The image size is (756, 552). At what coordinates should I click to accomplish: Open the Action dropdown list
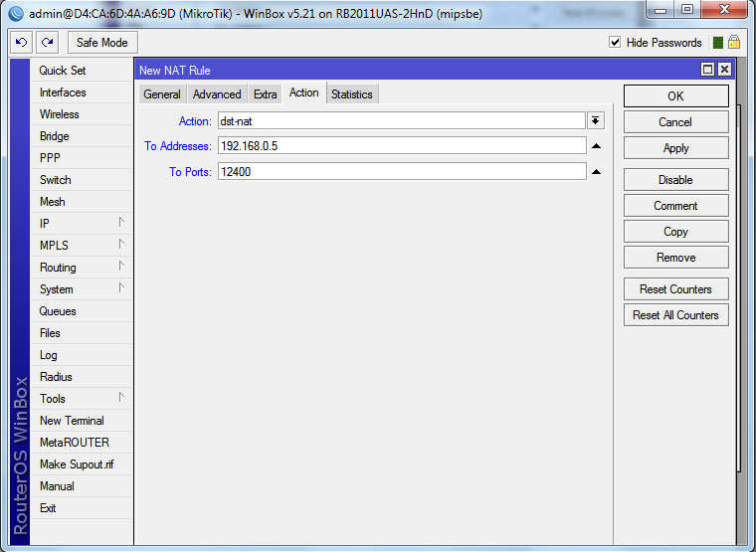coord(596,120)
